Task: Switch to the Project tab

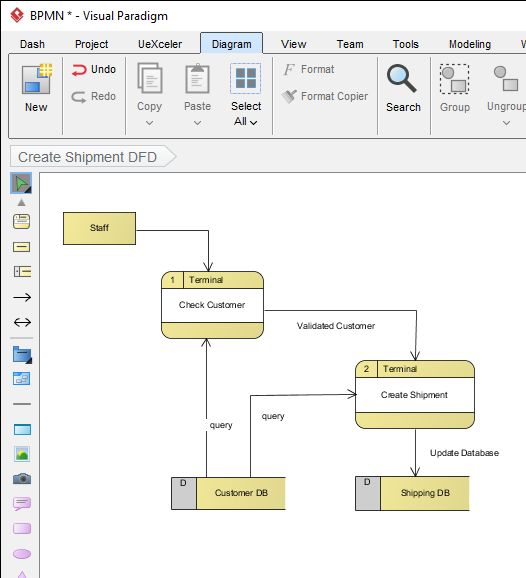Action: click(91, 44)
